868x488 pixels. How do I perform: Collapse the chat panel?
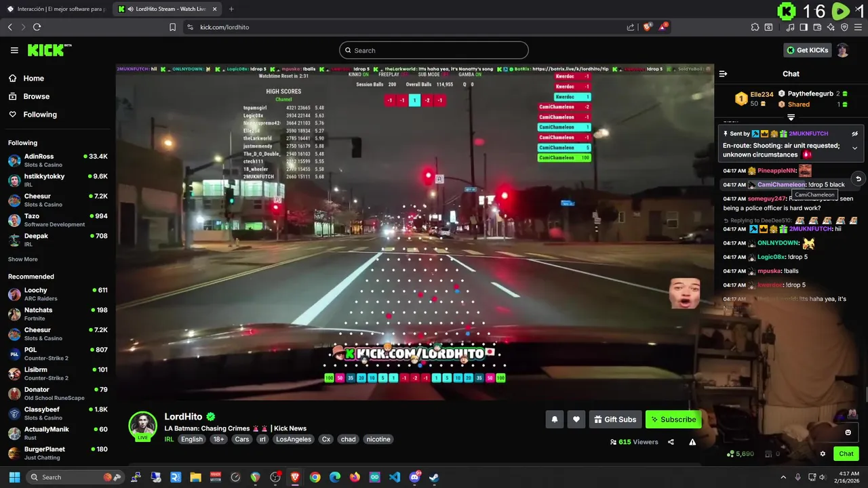[723, 74]
